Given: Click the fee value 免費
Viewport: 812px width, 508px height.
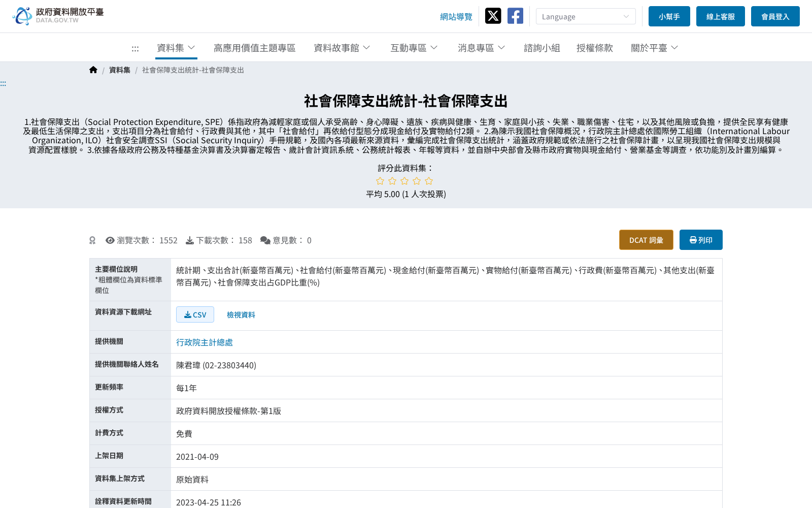Looking at the screenshot, I should 184,434.
